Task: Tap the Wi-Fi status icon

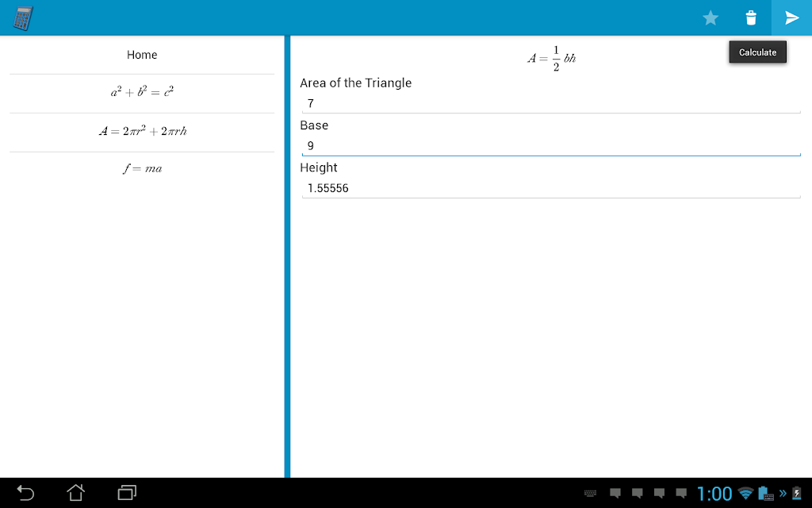Action: coord(745,493)
